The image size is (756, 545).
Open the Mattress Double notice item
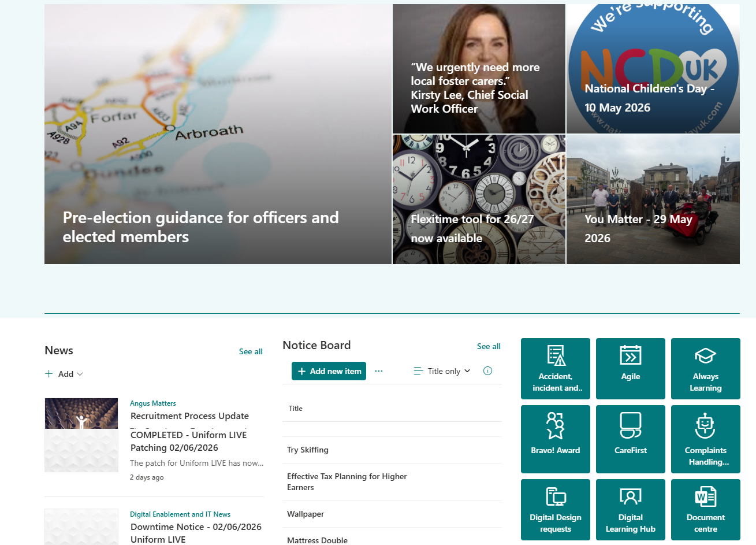point(317,540)
